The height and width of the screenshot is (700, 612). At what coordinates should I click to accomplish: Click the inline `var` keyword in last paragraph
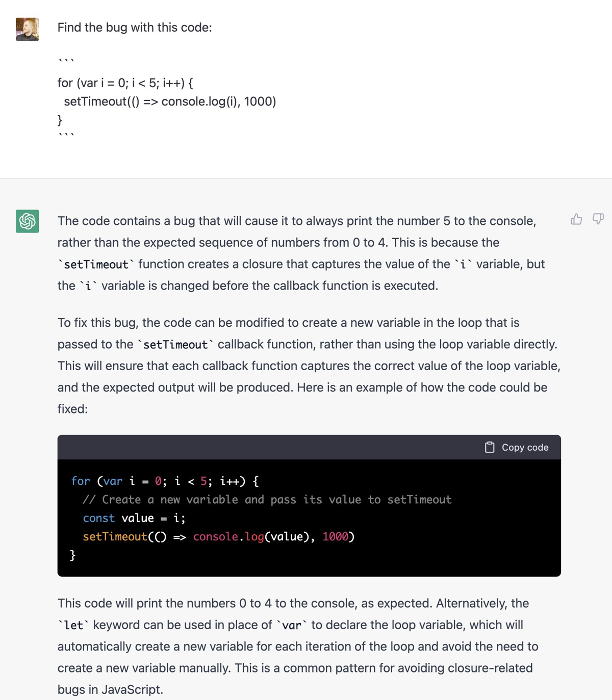pyautogui.click(x=292, y=625)
